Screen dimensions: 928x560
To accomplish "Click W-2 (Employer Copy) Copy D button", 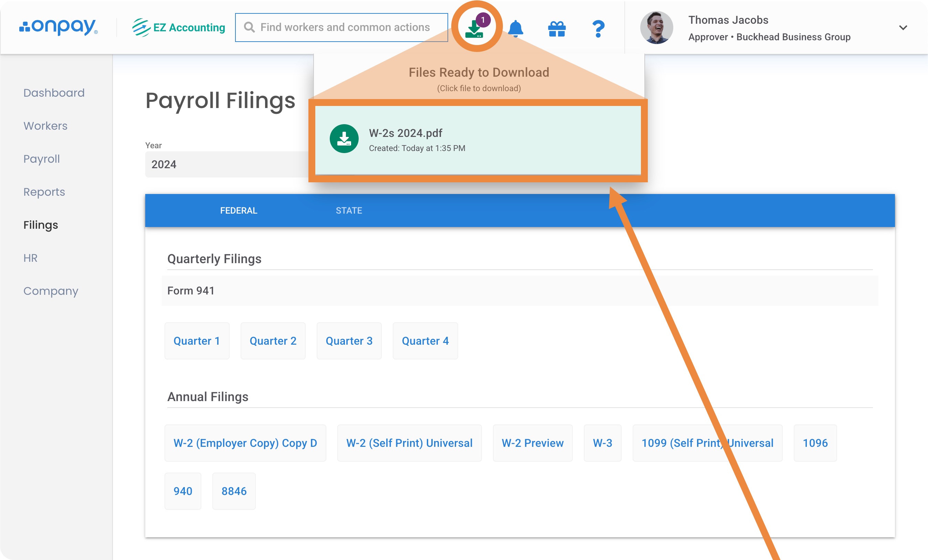I will (245, 443).
